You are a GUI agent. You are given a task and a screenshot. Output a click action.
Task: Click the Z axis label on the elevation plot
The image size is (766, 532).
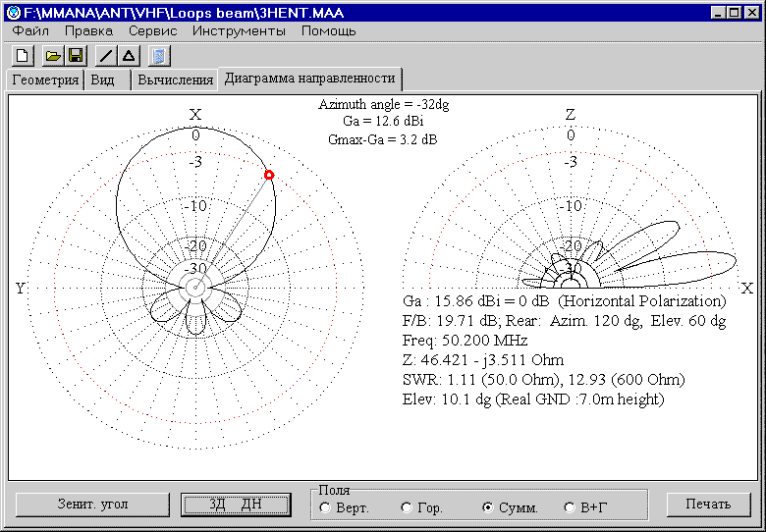pyautogui.click(x=571, y=114)
